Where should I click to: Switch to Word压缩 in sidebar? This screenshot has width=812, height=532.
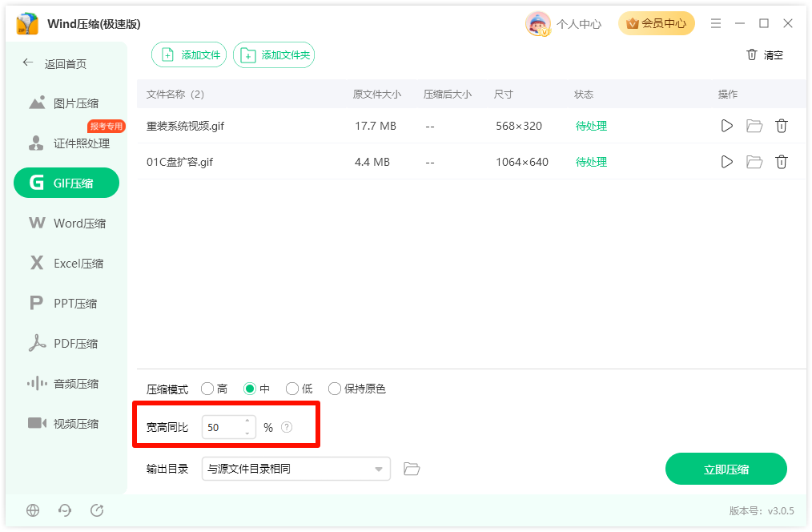66,224
